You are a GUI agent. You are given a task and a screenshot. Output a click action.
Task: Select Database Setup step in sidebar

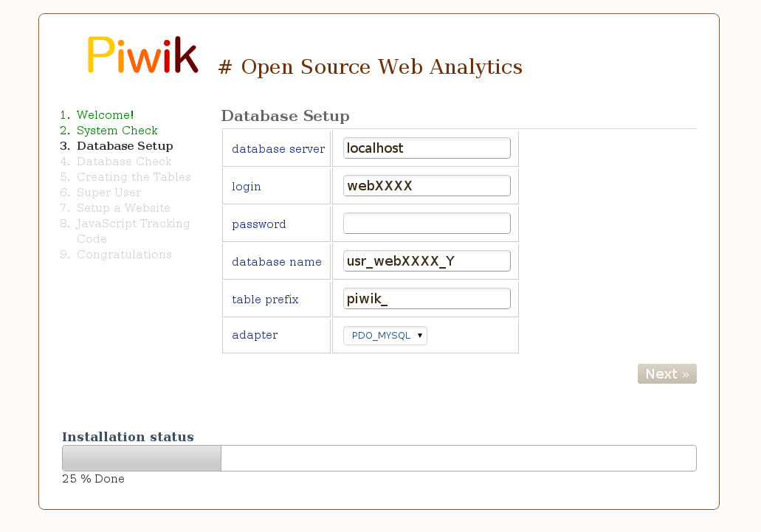124,146
